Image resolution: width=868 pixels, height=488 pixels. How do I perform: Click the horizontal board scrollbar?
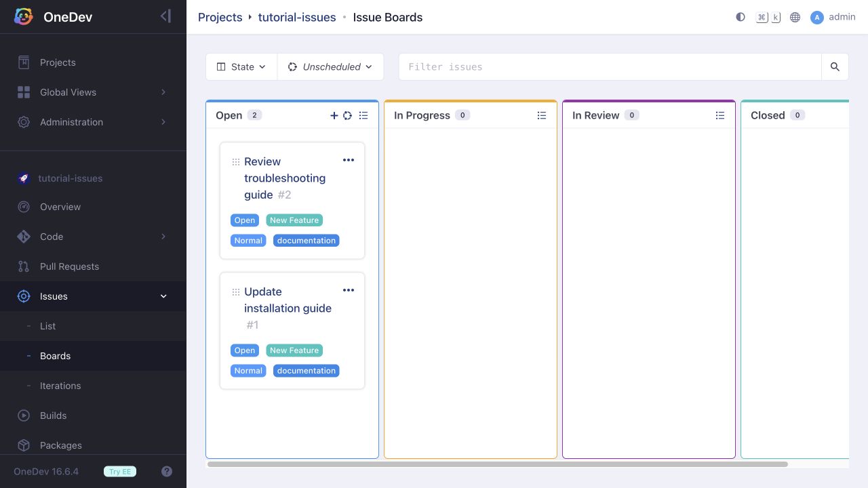pyautogui.click(x=498, y=464)
